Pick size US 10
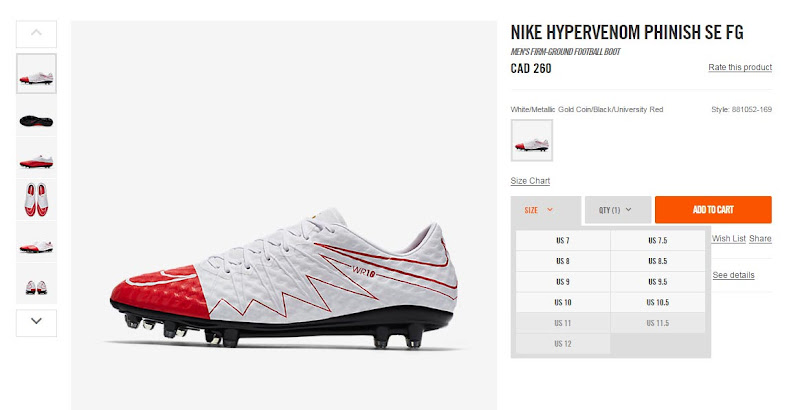The image size is (800, 410). point(563,302)
